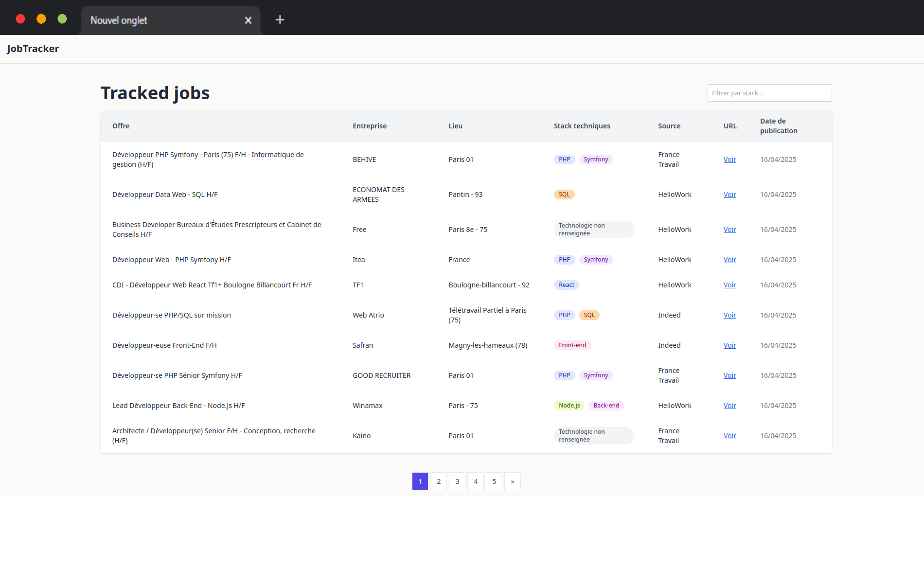The height and width of the screenshot is (586, 924).
Task: Click the Back-end tag on Winamax row
Action: (606, 406)
